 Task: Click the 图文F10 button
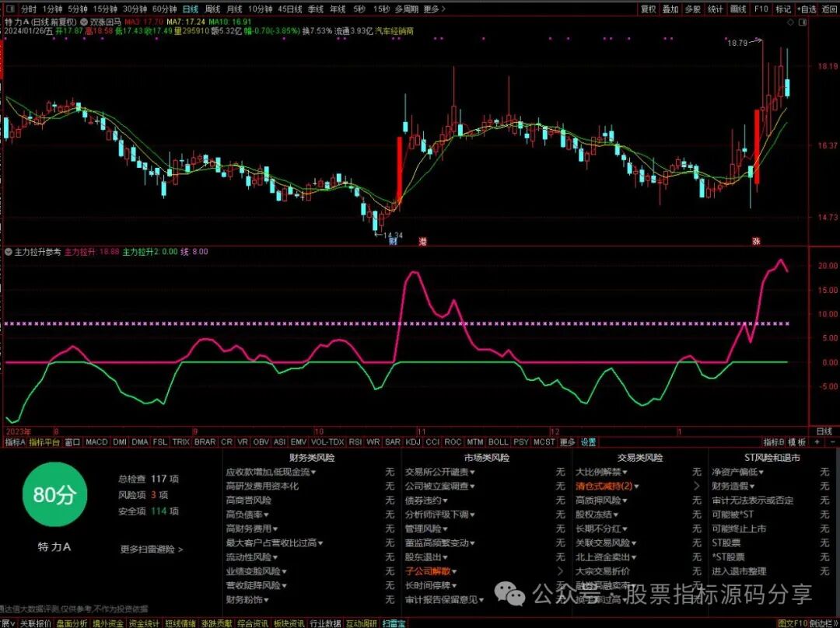[x=793, y=623]
